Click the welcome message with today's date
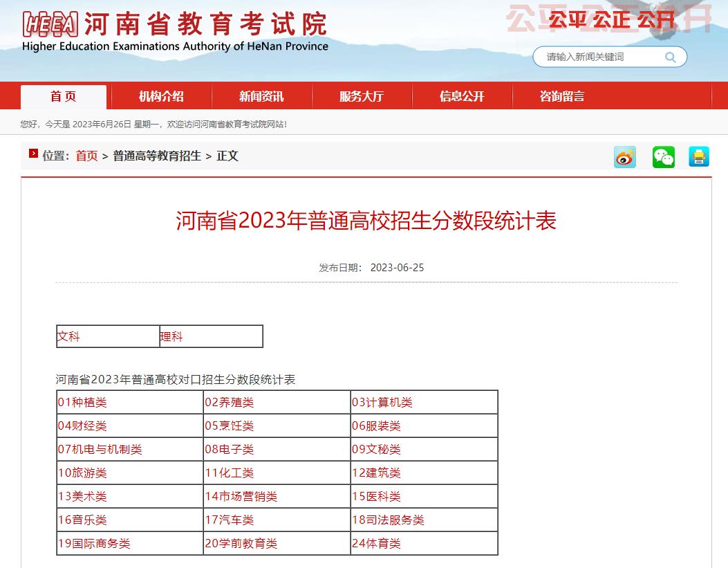 (153, 124)
